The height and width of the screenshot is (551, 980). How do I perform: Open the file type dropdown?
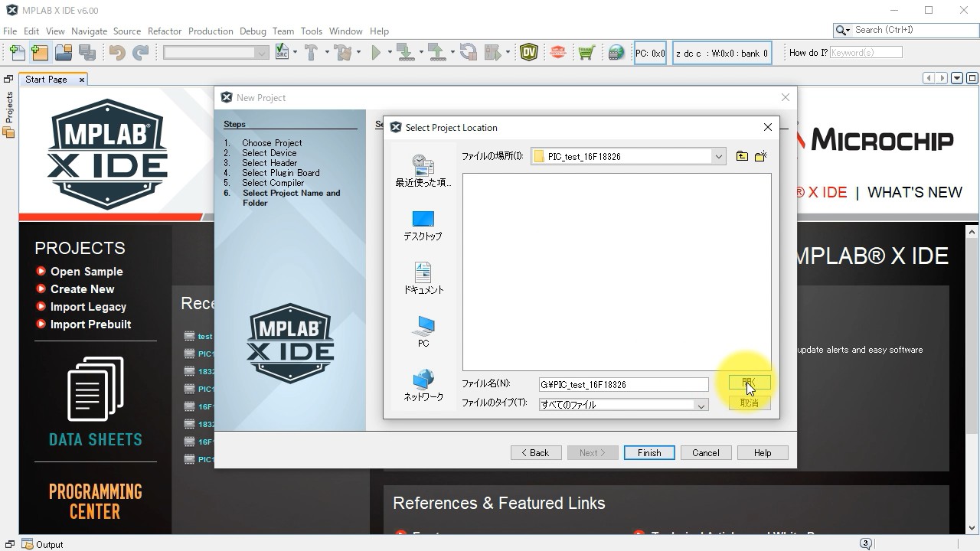[x=623, y=405]
